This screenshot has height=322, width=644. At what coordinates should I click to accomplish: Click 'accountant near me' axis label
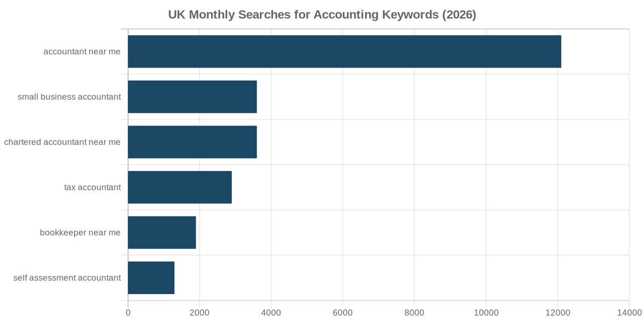coord(82,52)
